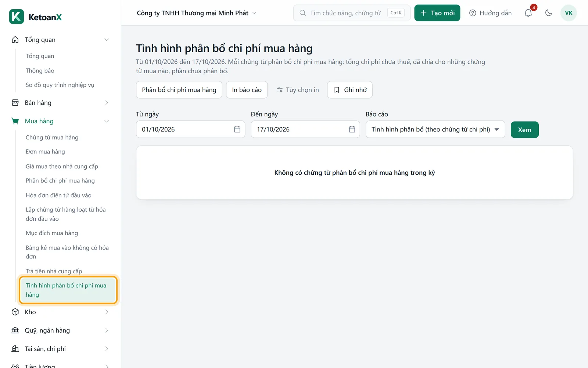Open Mục đích mua hàng item
Screen dimensions: 588x368
52,233
